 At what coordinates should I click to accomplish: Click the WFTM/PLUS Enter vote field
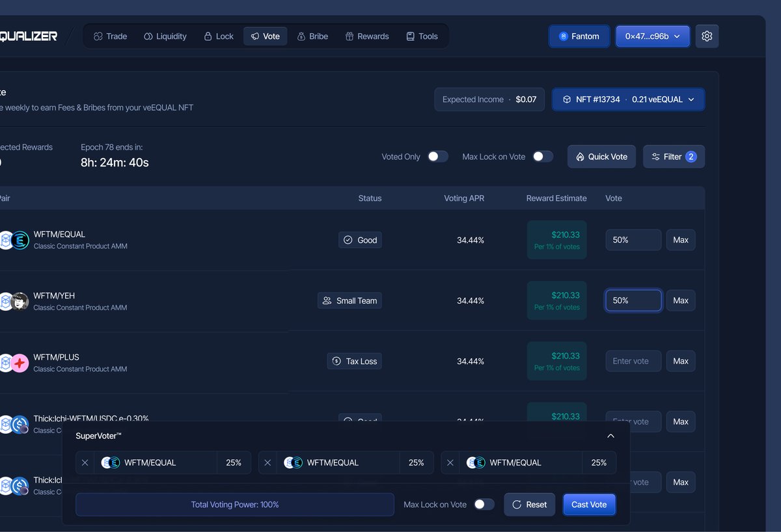tap(633, 361)
